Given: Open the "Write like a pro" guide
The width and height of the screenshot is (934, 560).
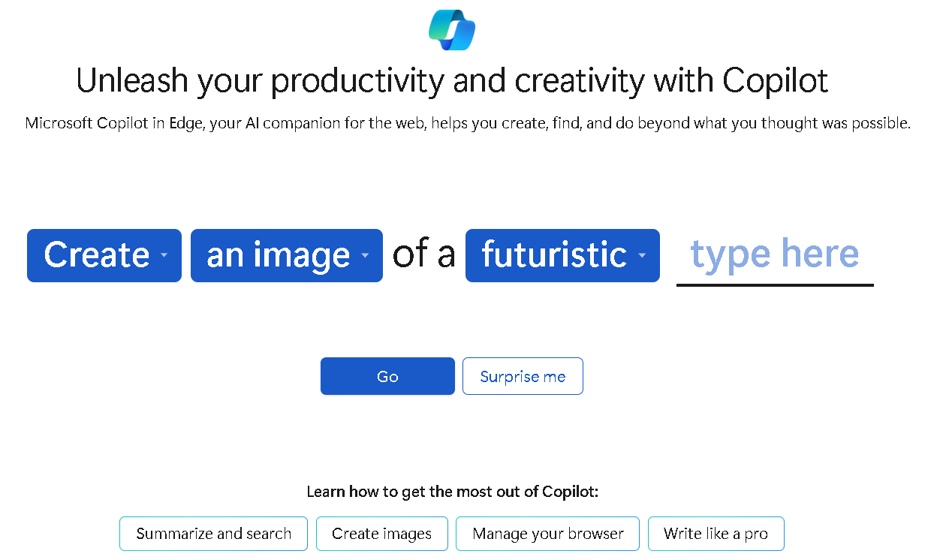Looking at the screenshot, I should (716, 533).
